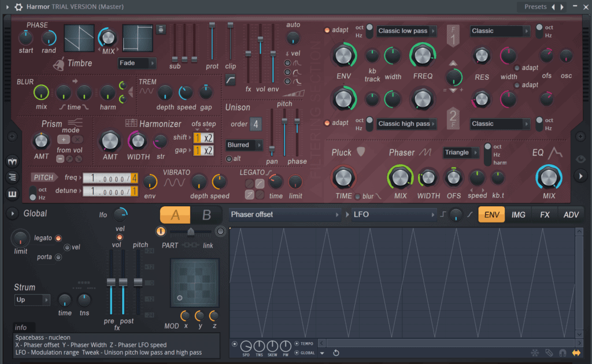Click the Phaser waveform icon
The image size is (592, 364).
tap(425, 152)
